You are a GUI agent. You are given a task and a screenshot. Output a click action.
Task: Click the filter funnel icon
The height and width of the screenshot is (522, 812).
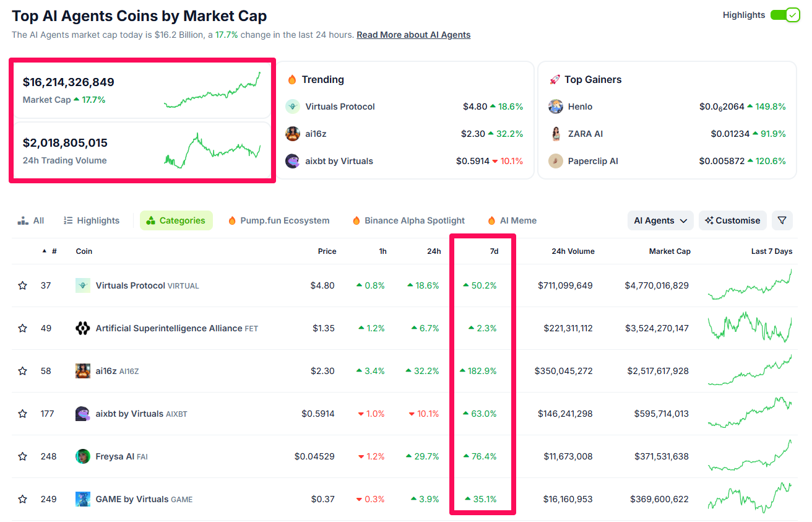[x=782, y=220]
